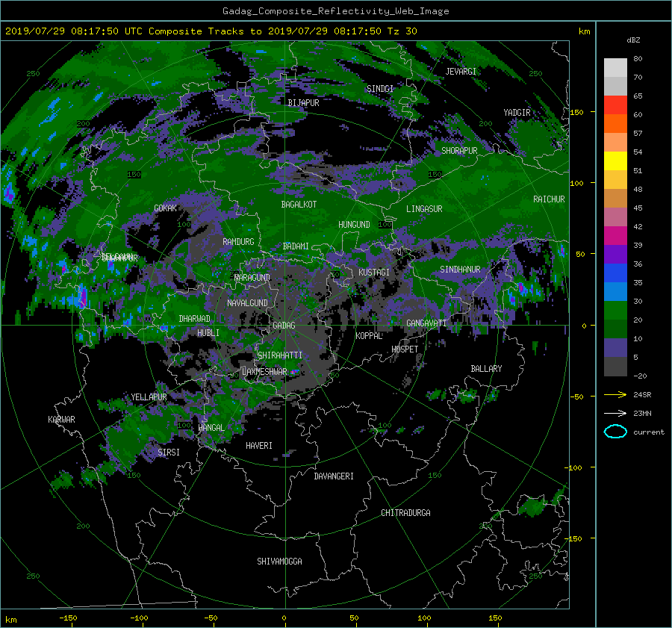
Task: Click the YADGIR city label
Action: pos(517,113)
